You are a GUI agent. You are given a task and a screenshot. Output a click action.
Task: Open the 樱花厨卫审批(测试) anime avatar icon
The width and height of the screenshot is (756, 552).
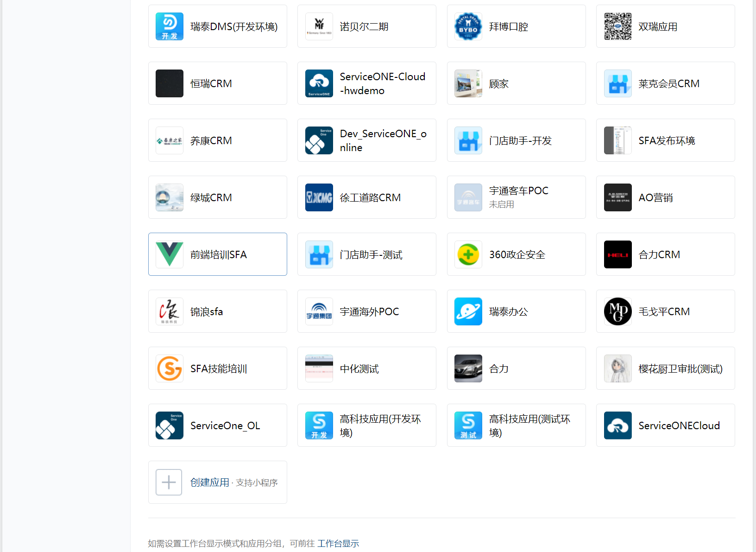pos(618,368)
